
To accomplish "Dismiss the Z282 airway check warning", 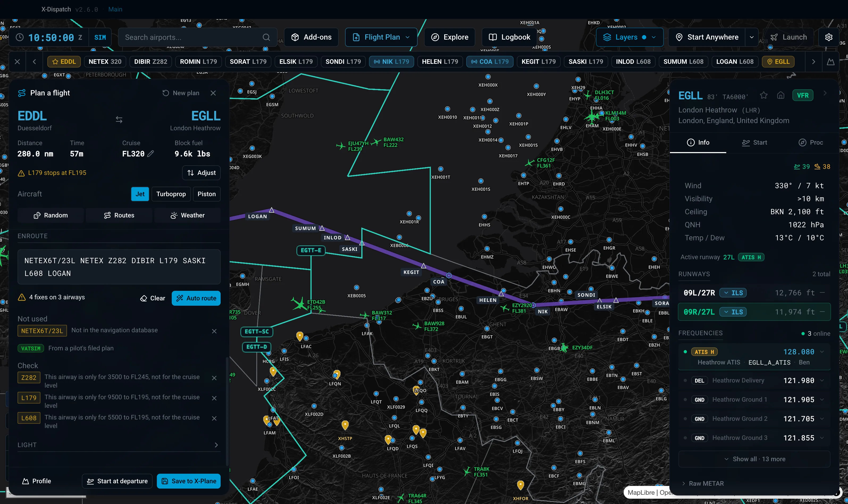I will point(214,378).
